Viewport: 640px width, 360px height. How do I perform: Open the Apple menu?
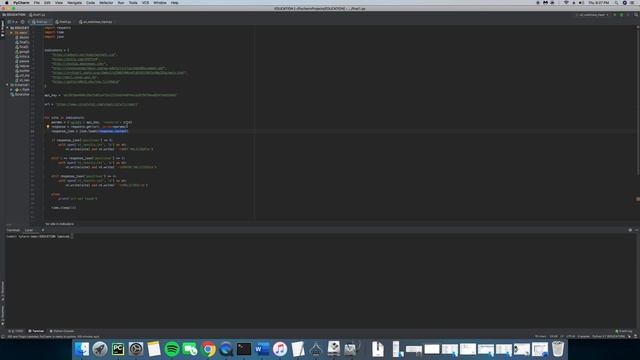coord(6,2)
